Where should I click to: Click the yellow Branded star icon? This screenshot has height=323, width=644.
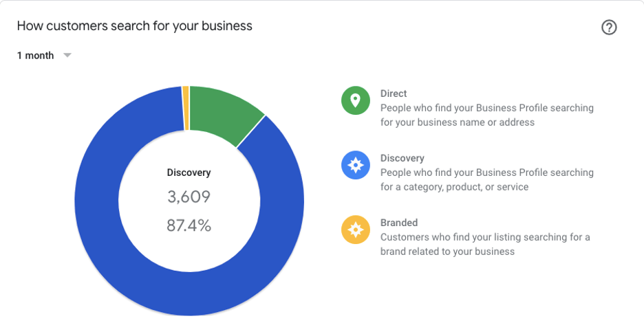pyautogui.click(x=356, y=230)
